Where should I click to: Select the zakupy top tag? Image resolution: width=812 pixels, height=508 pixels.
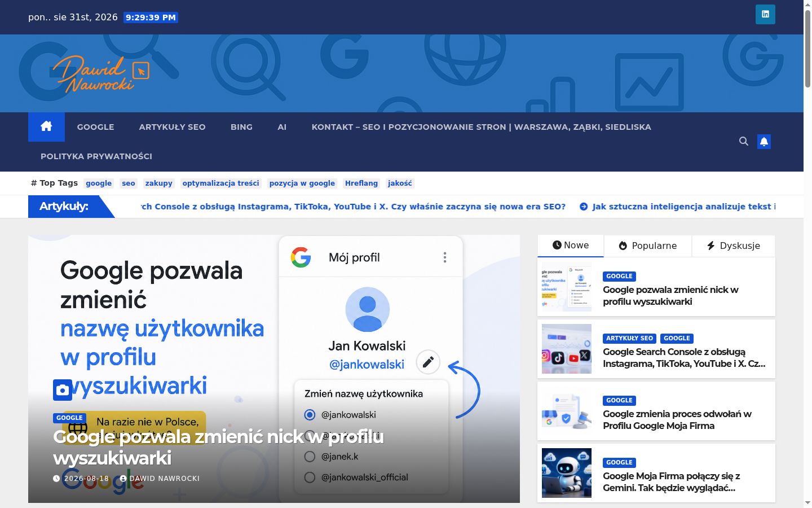point(158,183)
